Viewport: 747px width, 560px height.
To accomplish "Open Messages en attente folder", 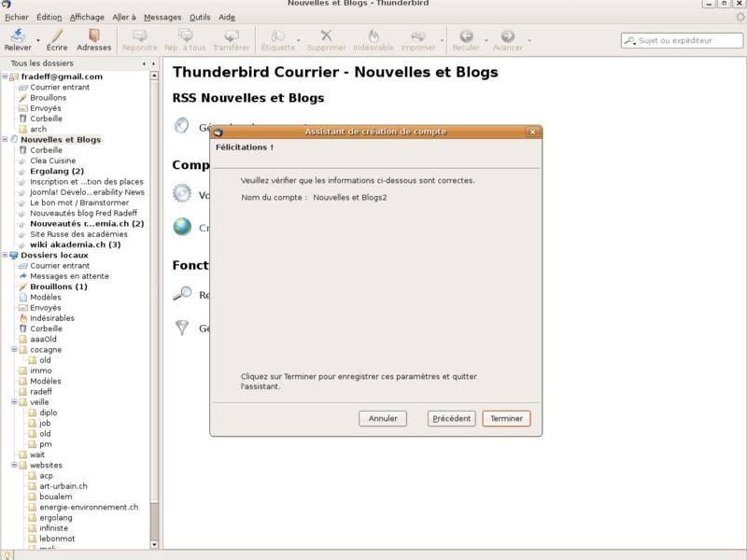I will click(69, 275).
